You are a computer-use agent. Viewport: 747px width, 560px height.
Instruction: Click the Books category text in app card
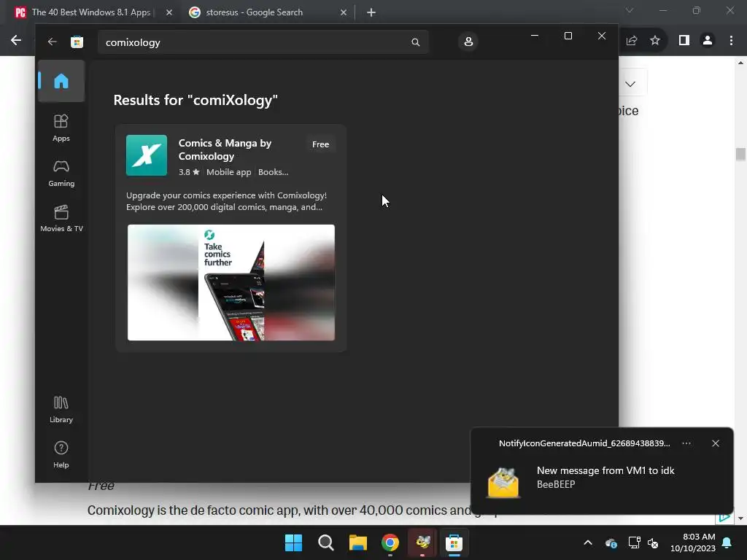pyautogui.click(x=273, y=172)
